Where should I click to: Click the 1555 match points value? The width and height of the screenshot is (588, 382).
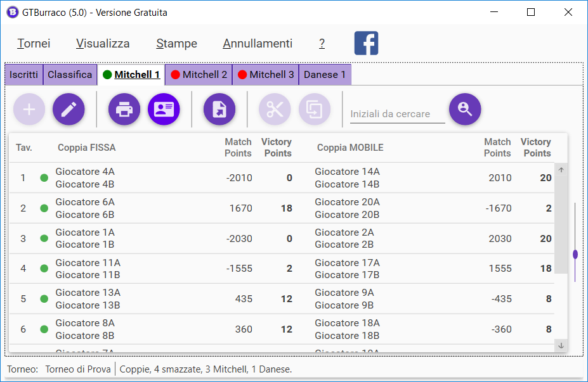click(x=500, y=269)
